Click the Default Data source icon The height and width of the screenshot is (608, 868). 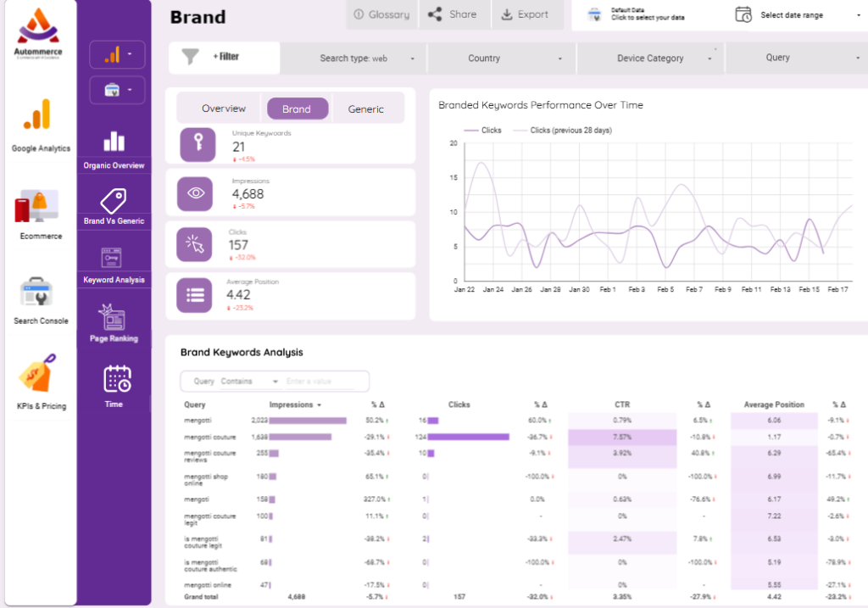point(594,14)
